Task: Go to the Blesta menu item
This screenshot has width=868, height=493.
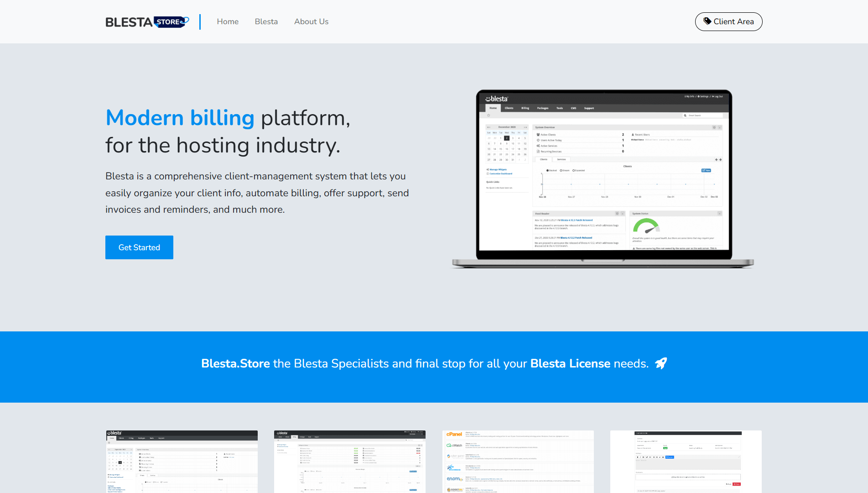Action: coord(266,21)
